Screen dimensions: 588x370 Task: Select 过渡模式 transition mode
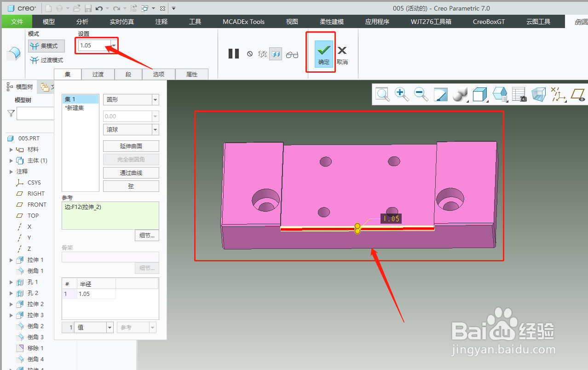(x=46, y=60)
